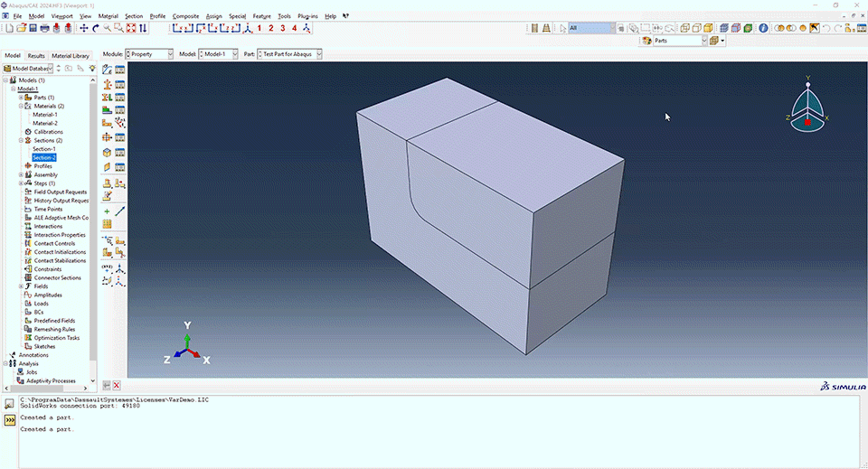868x469 pixels.
Task: Click the Save Model Database icon
Action: click(33, 28)
